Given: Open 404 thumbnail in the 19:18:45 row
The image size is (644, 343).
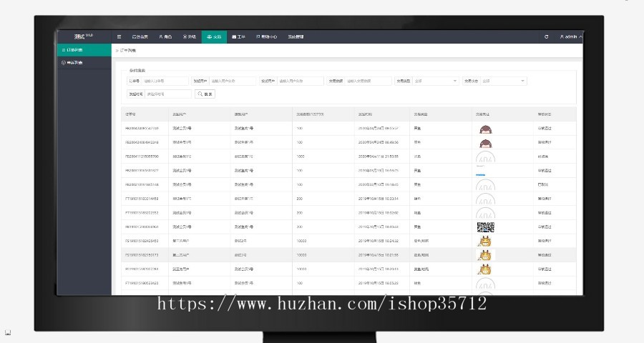Looking at the screenshot, I should tap(485, 185).
